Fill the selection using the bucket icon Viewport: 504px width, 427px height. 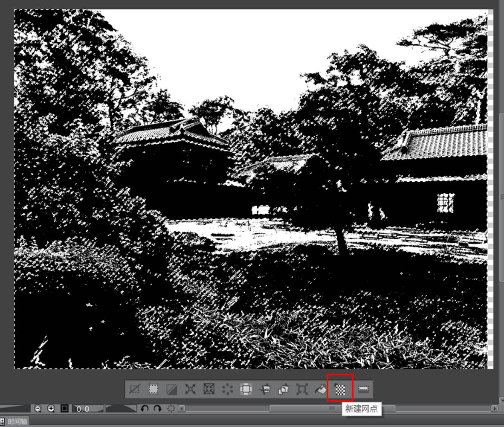click(321, 389)
